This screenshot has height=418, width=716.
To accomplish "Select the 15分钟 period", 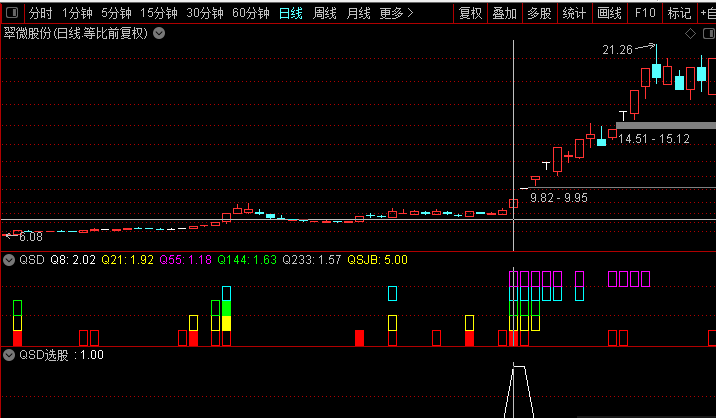I will click(x=158, y=13).
